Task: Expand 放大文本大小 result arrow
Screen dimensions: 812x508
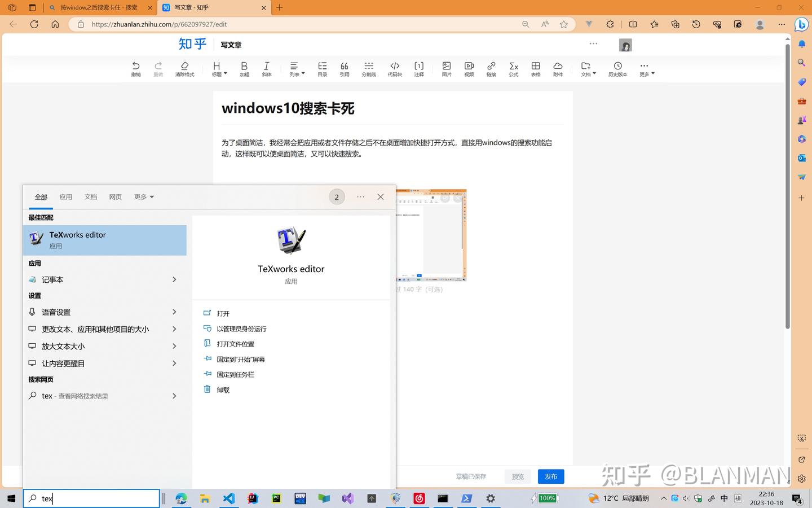Action: click(x=174, y=346)
